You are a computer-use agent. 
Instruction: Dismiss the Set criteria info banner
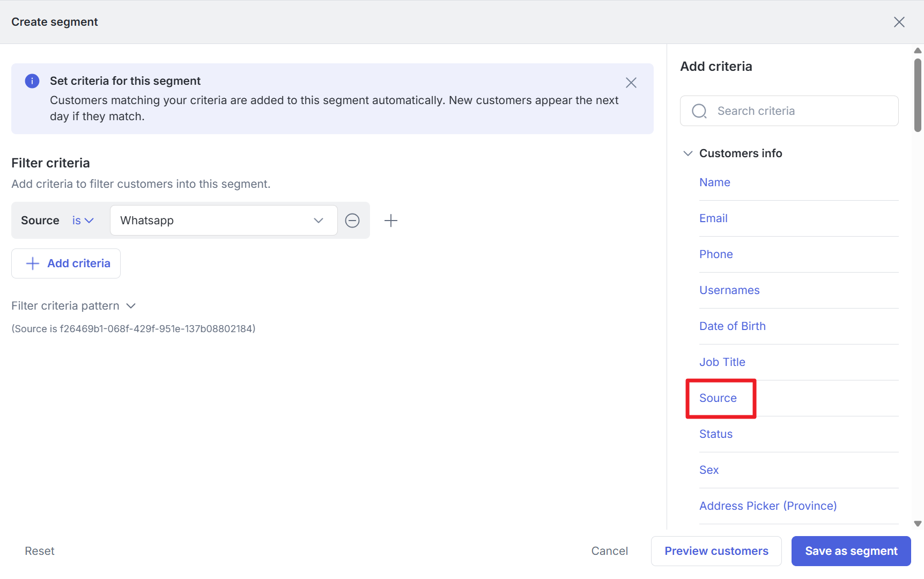click(631, 83)
